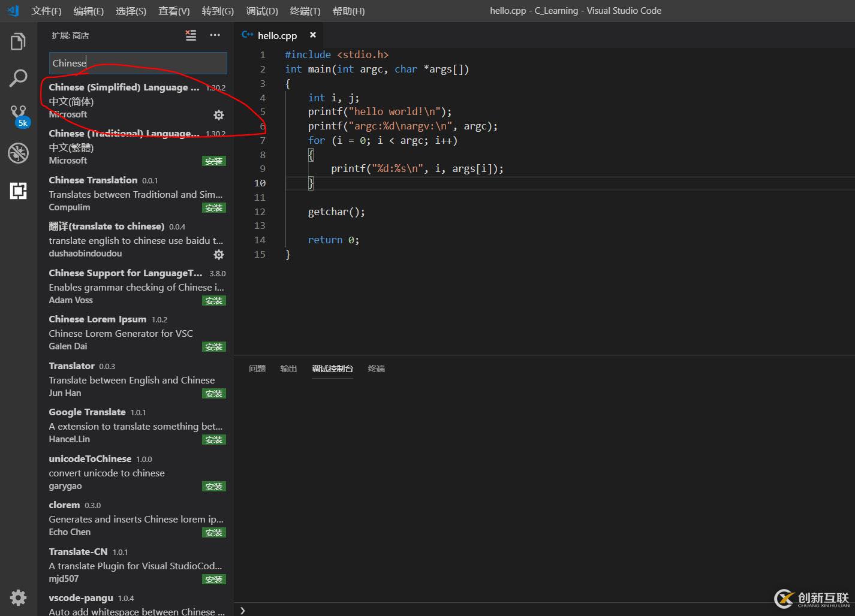
Task: Open the 终端(T) menu
Action: pyautogui.click(x=305, y=11)
